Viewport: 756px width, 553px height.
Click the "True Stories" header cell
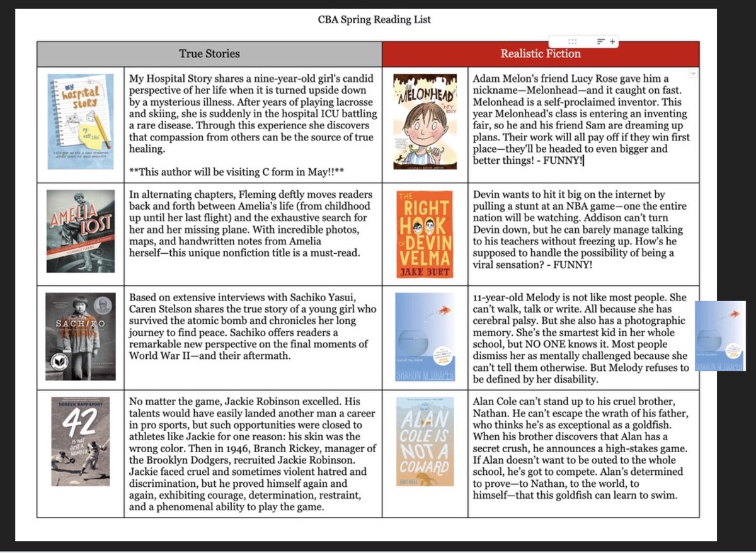point(209,54)
